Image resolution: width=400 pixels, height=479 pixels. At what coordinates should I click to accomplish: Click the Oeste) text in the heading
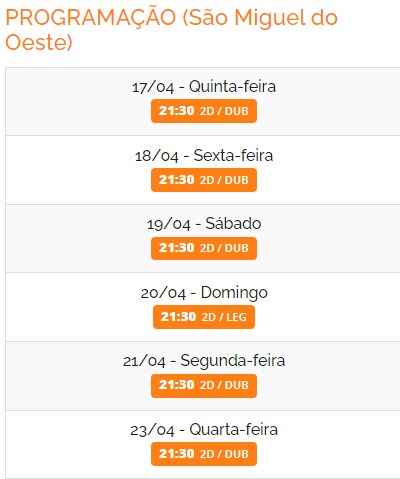click(39, 43)
